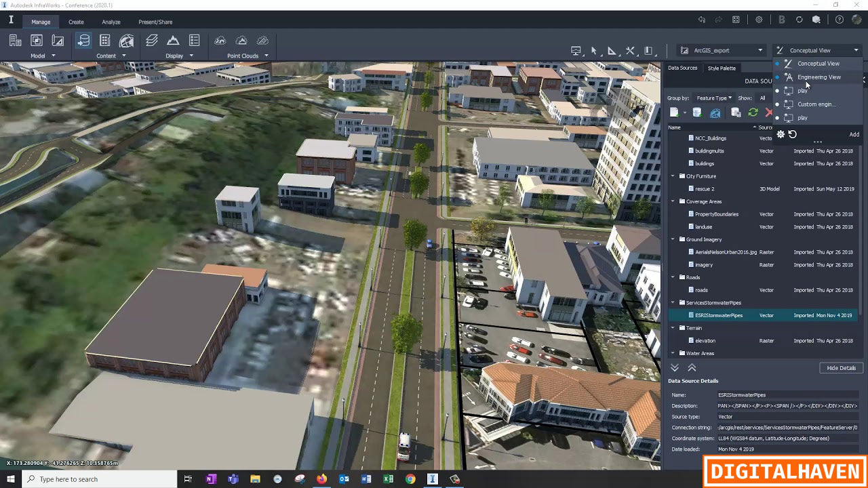868x488 pixels.
Task: Select the arrow selection tool
Action: tap(594, 50)
